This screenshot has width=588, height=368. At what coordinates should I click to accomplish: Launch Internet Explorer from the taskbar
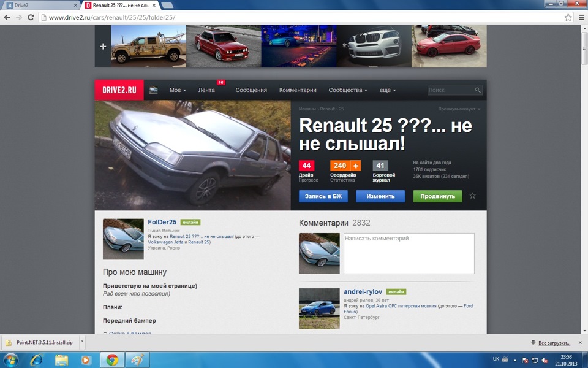(36, 360)
